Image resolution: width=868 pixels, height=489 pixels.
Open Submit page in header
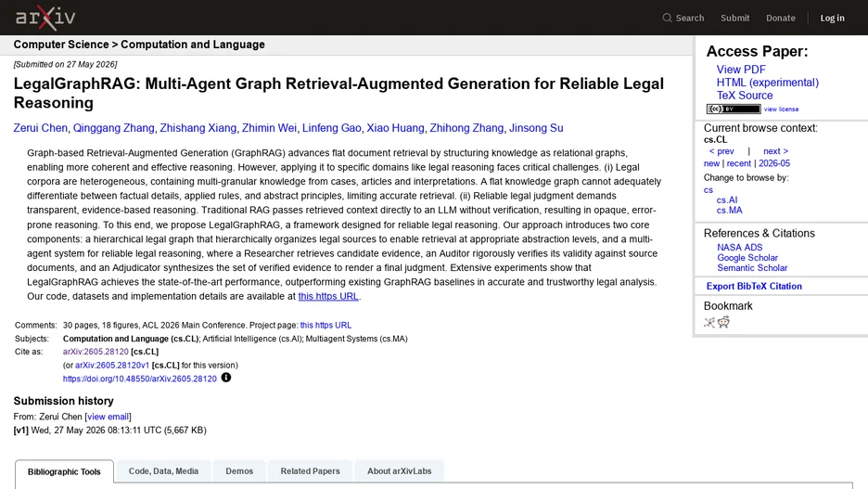click(734, 19)
